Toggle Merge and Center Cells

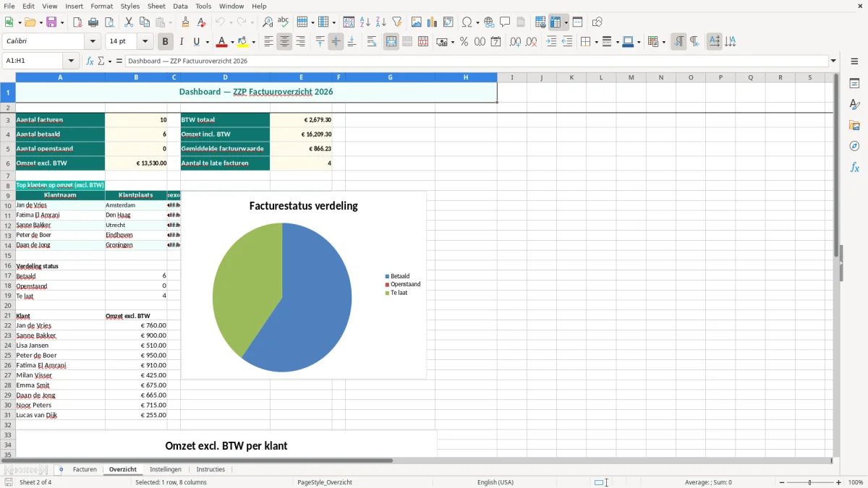pos(391,42)
